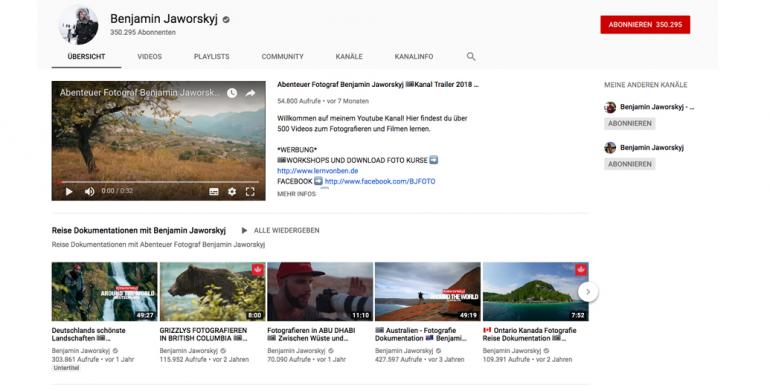Click first other channel name in sidebar
770x391 pixels.
657,107
